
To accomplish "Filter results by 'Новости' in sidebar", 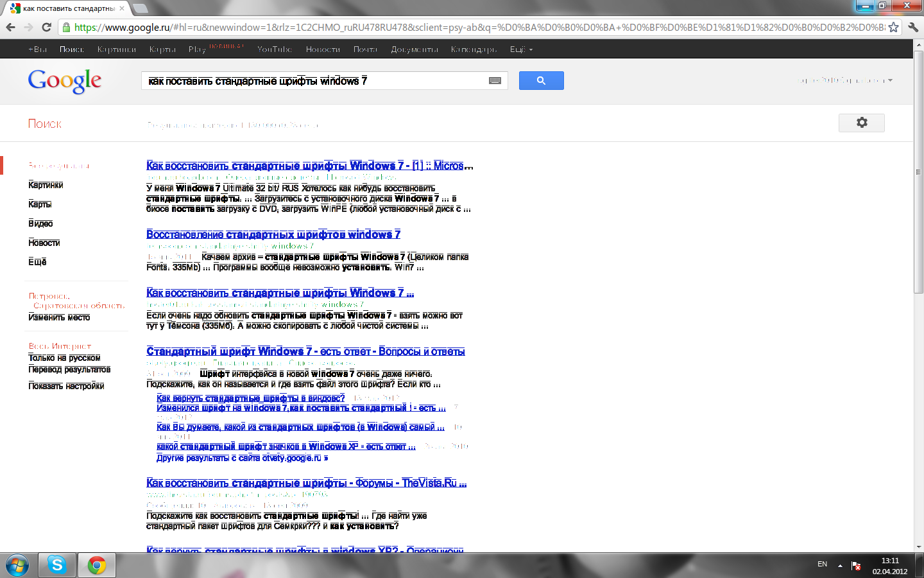I will (44, 243).
